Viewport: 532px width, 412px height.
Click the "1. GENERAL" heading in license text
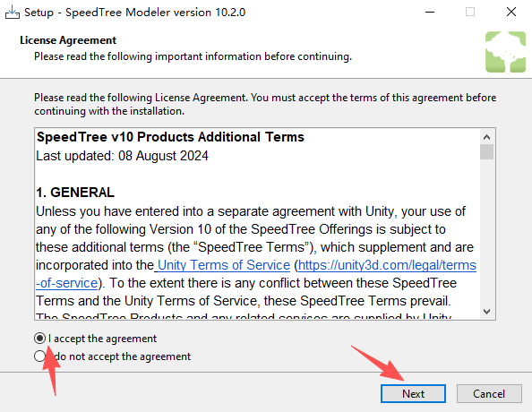click(75, 193)
